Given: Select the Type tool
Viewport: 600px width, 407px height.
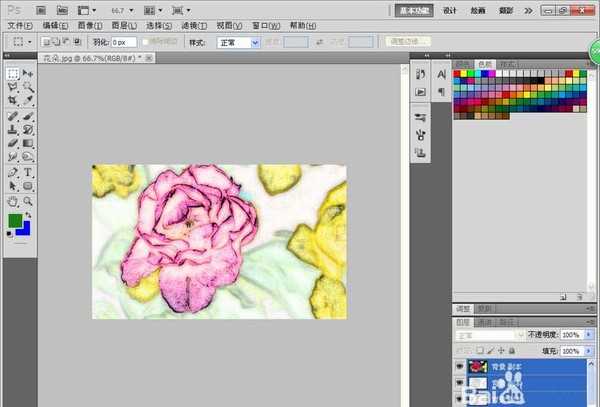Looking at the screenshot, I should pyautogui.click(x=28, y=172).
